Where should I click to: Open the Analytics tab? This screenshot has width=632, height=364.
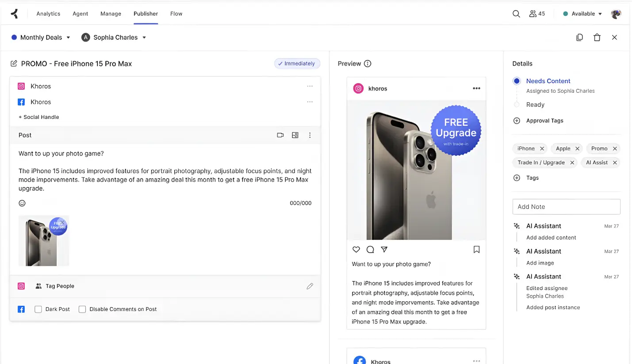[48, 14]
